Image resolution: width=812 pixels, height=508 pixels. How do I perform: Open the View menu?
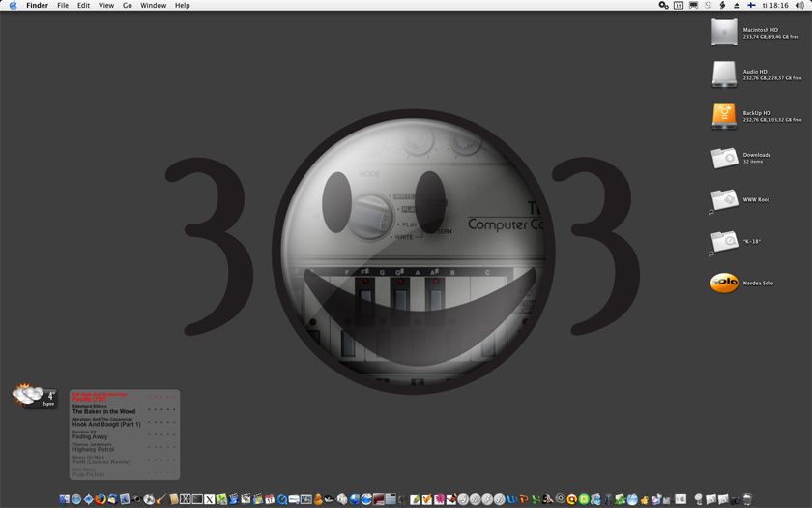pos(106,5)
